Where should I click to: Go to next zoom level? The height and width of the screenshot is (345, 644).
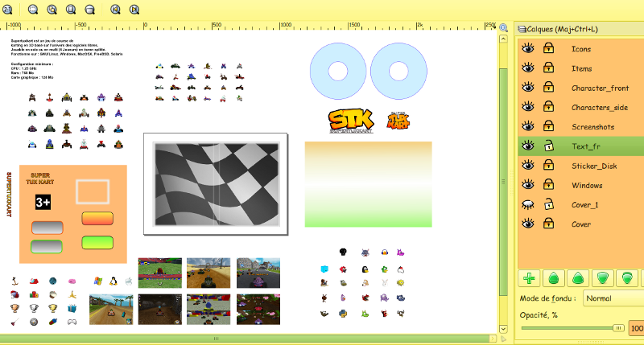point(134,10)
